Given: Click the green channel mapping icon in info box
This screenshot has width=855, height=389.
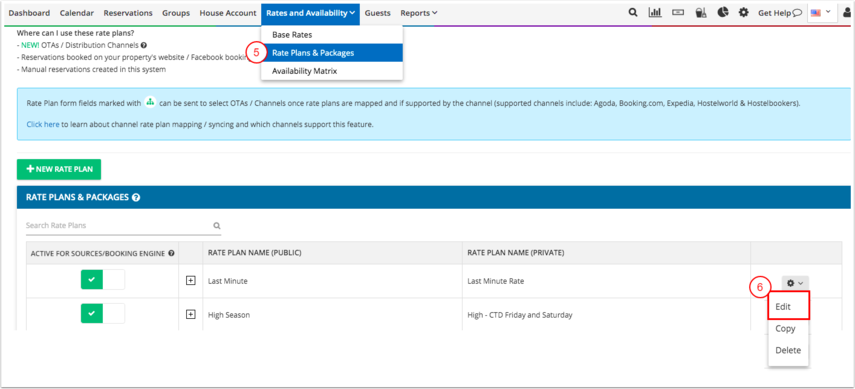Looking at the screenshot, I should click(x=150, y=103).
